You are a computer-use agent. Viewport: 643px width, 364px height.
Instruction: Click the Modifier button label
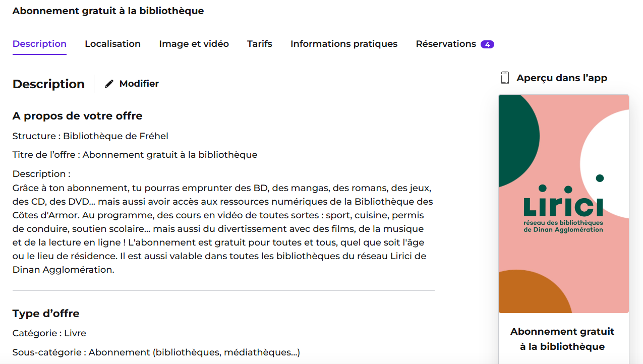139,84
